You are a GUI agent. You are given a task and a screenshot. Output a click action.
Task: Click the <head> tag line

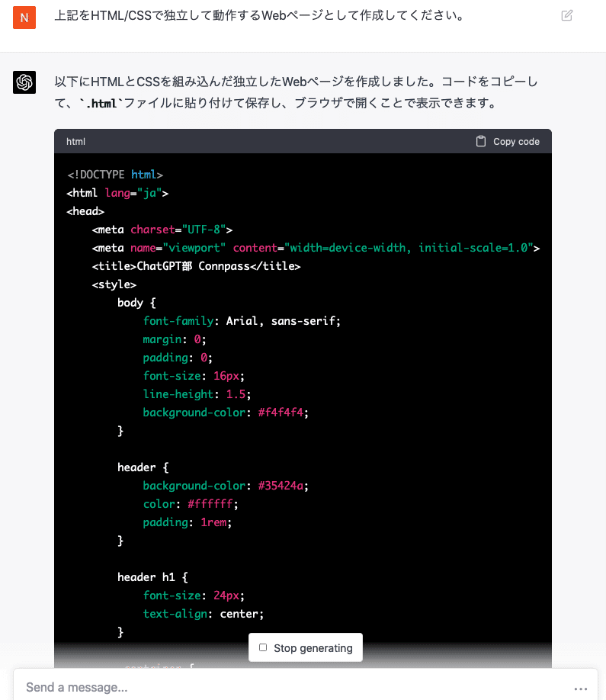(85, 211)
